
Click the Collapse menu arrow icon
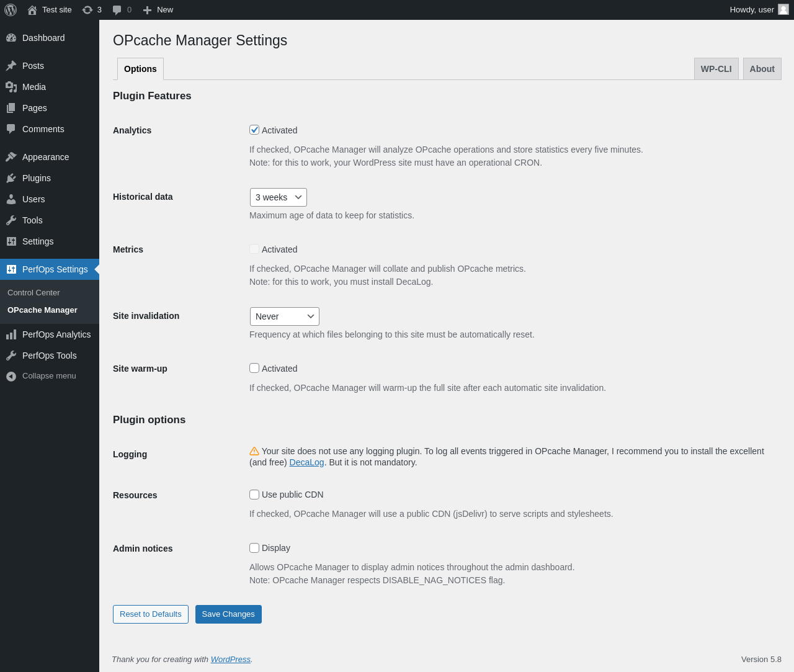pyautogui.click(x=11, y=376)
